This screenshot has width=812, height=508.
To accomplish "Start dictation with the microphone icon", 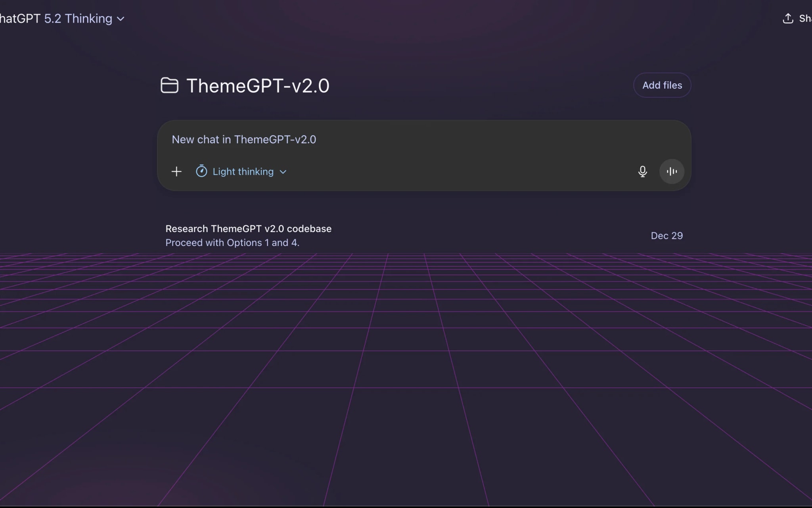I will pyautogui.click(x=642, y=171).
